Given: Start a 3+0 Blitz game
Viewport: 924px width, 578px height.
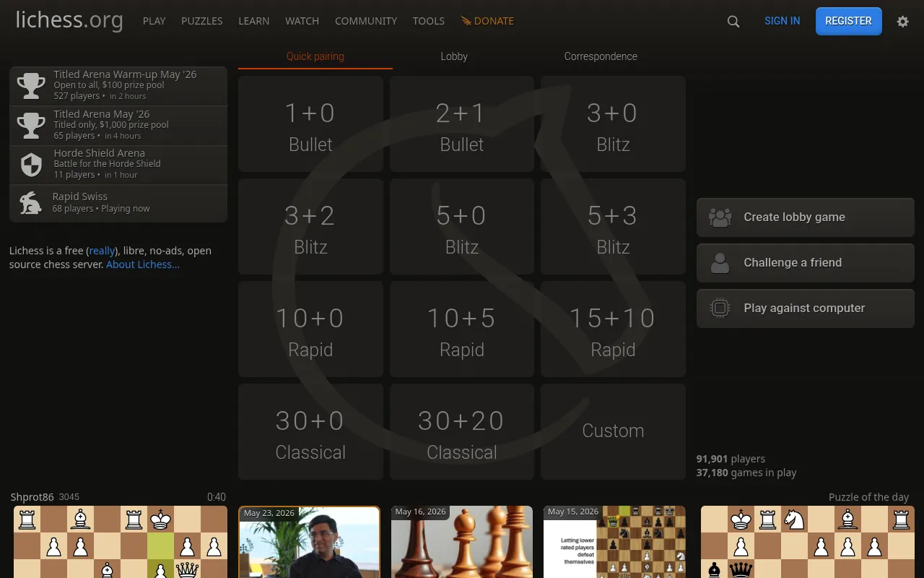Looking at the screenshot, I should [x=613, y=124].
